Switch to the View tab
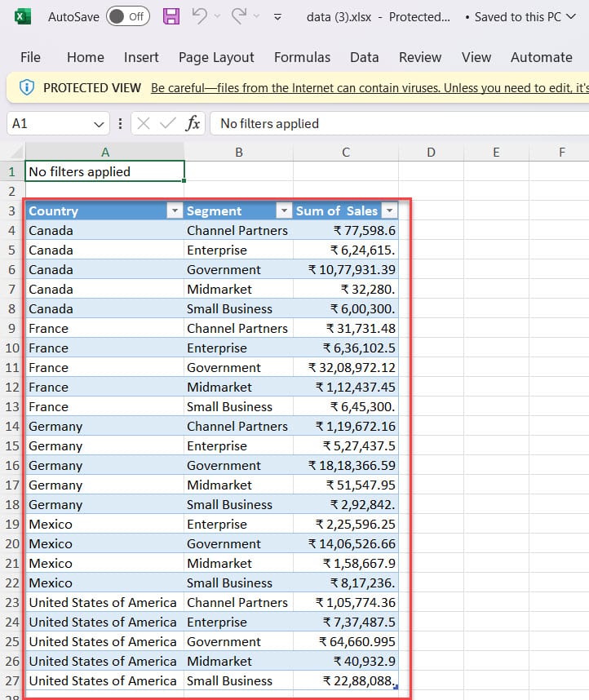 (476, 57)
